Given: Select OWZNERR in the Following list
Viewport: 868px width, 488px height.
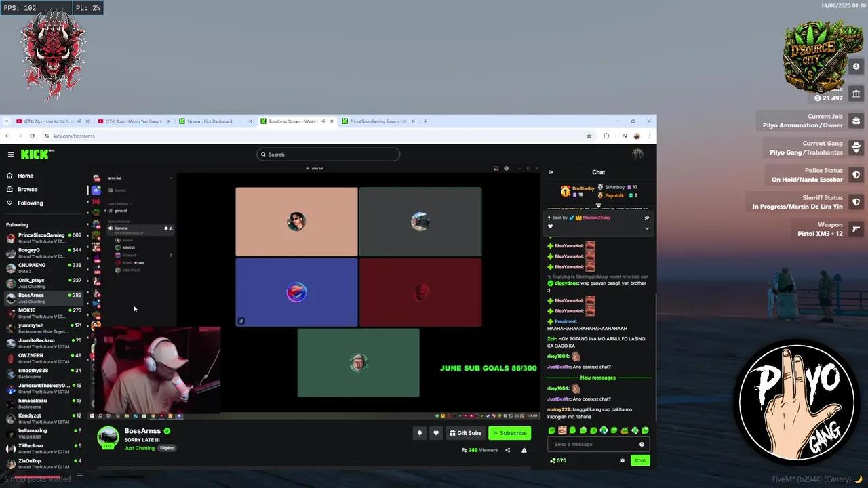Looking at the screenshot, I should click(44, 358).
